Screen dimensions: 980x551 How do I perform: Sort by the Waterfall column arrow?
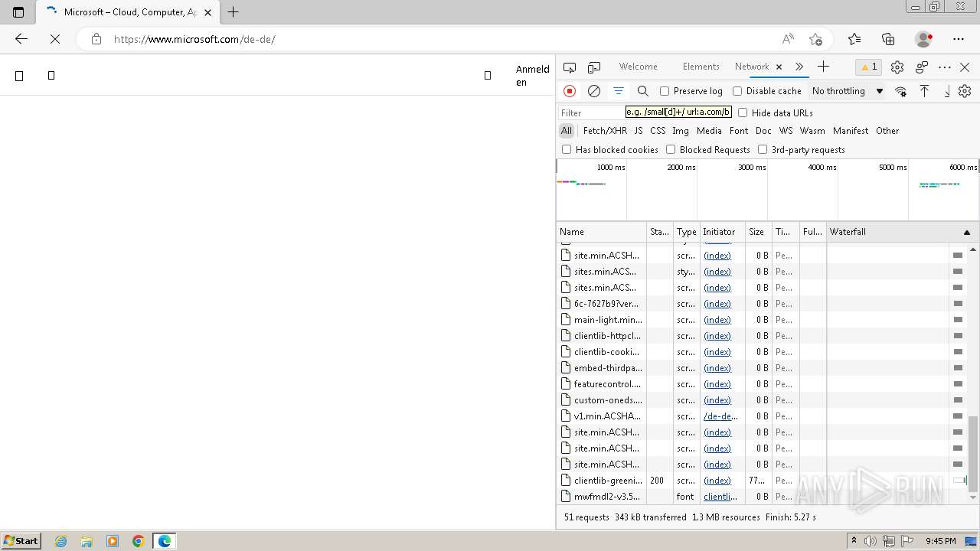[966, 232]
